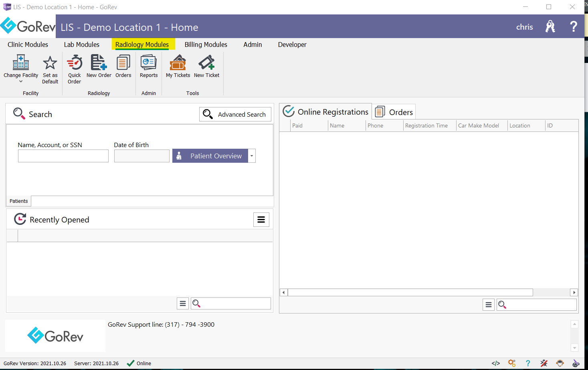The image size is (588, 370).
Task: Open the settings gears icon bottom right
Action: (512, 363)
